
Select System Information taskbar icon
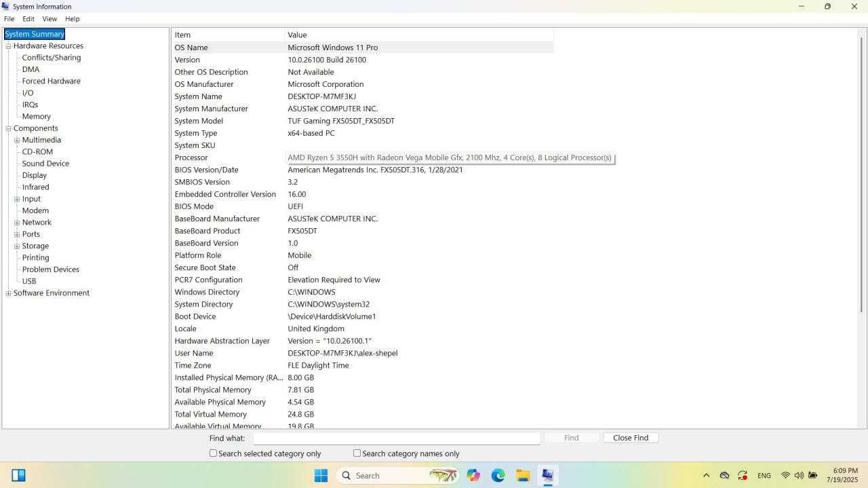(x=548, y=475)
